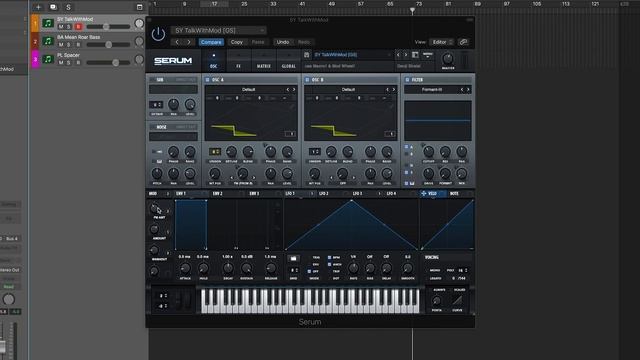Select next filter type arrow
The height and width of the screenshot is (360, 640).
pos(468,89)
